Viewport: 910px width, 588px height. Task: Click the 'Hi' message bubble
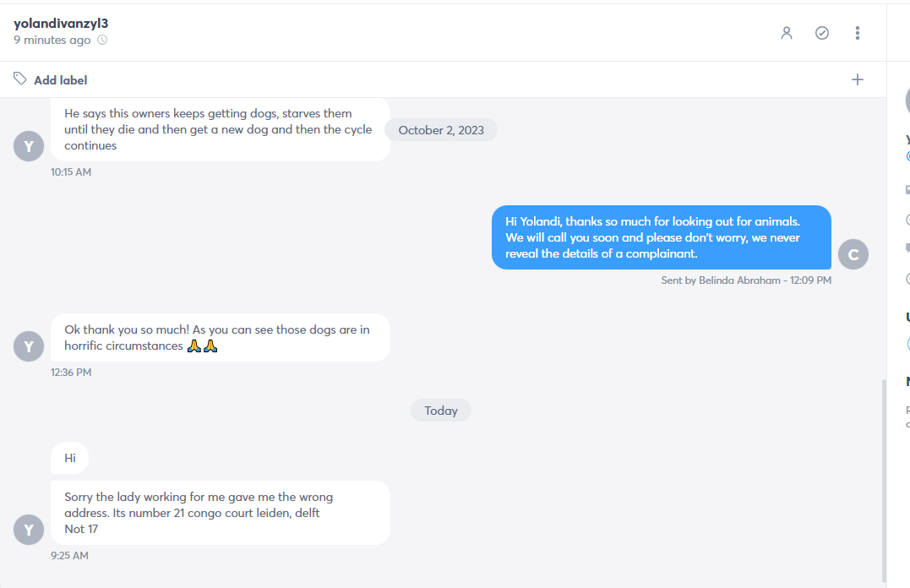[x=69, y=458]
